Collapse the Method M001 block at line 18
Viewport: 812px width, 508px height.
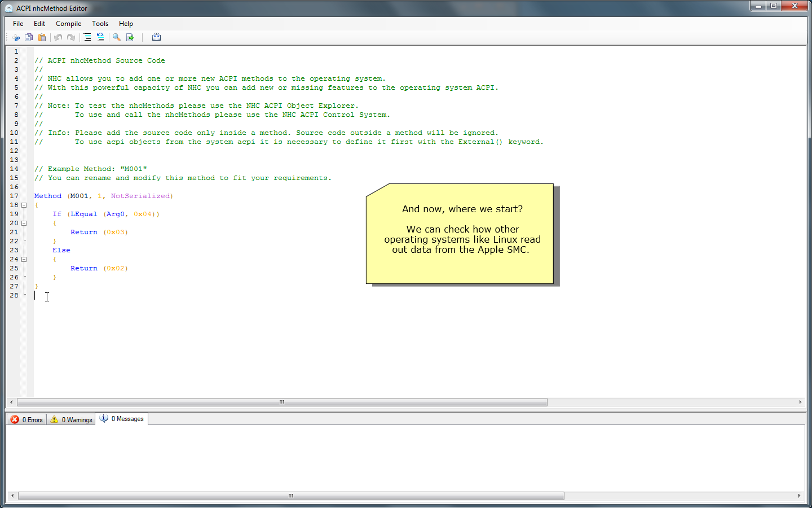[x=24, y=205]
